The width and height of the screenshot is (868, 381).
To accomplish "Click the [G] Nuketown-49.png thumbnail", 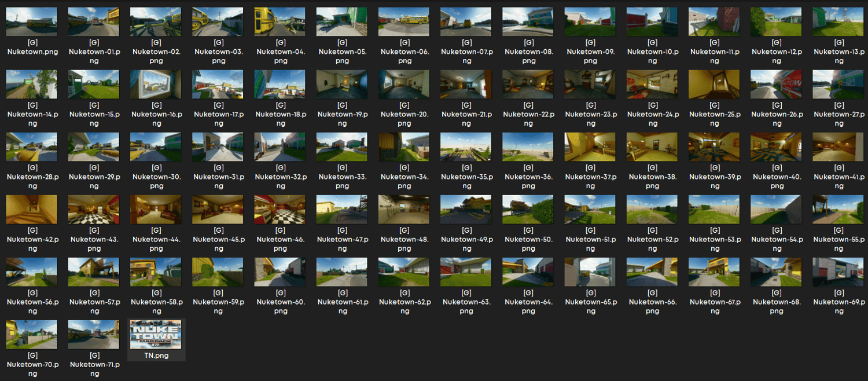I will (466, 210).
